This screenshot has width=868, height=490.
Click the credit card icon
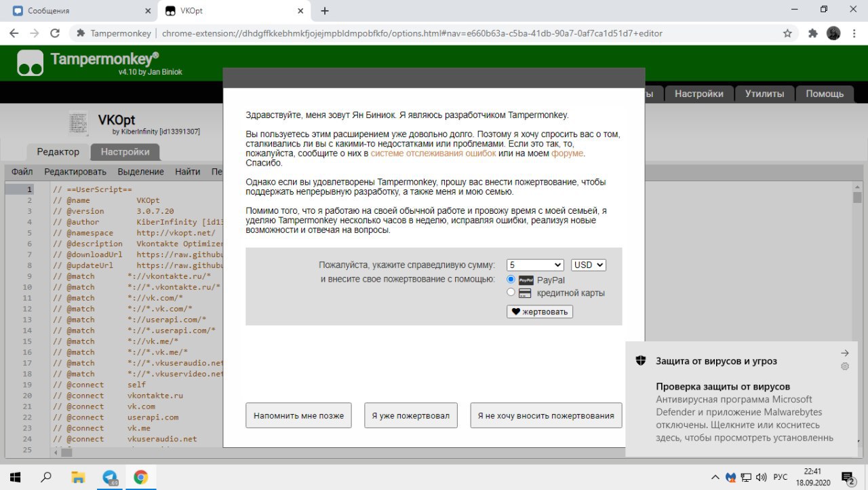526,293
